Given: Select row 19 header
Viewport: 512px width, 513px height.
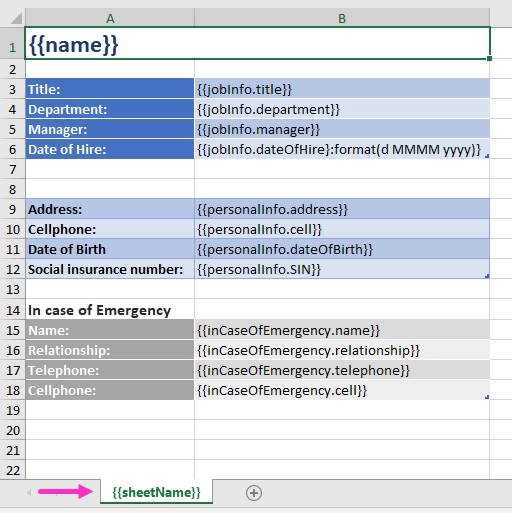Looking at the screenshot, I should (12, 410).
